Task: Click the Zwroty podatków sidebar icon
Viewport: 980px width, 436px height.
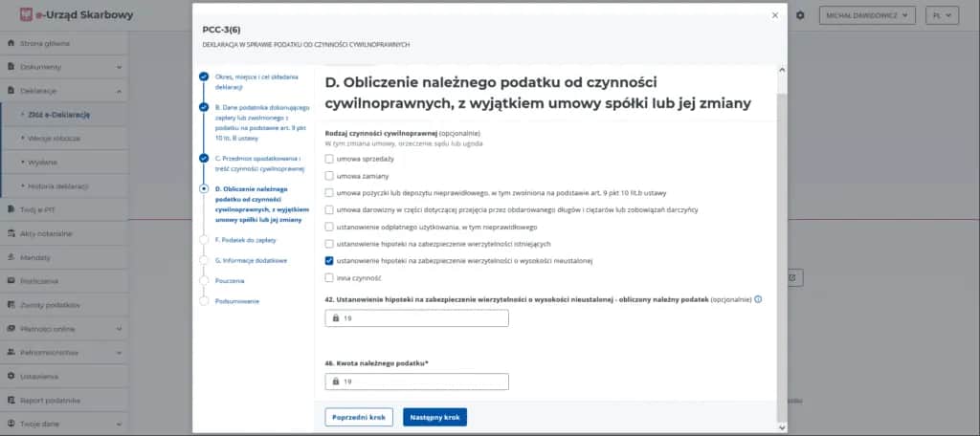Action: pos(11,305)
